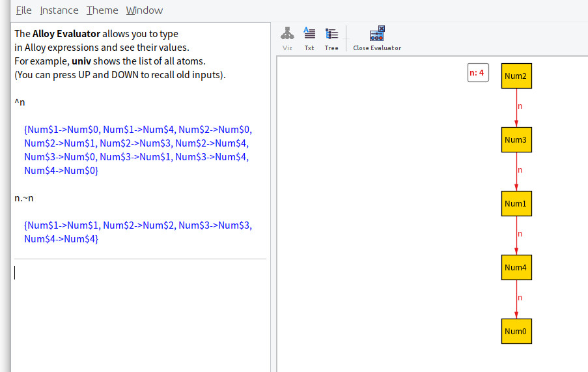Open the Instance menu
Image resolution: width=588 pixels, height=372 pixels.
pyautogui.click(x=59, y=10)
